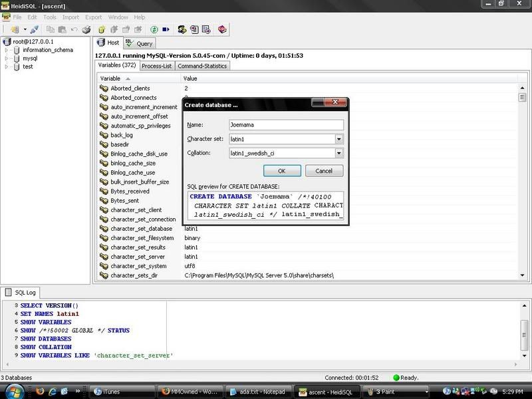The image size is (532, 399).
Task: Click 'SHOW COLLATION' line in SQL Log
Action: (46, 347)
